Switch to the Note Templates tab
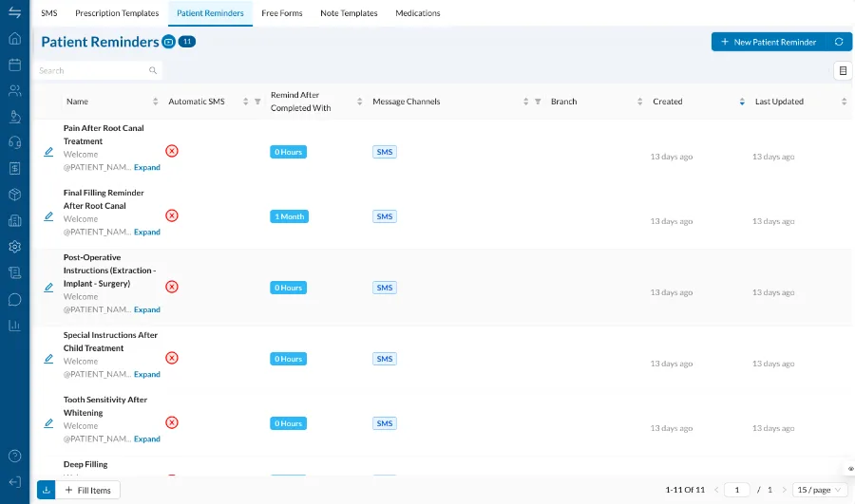Image resolution: width=855 pixels, height=504 pixels. (x=349, y=13)
